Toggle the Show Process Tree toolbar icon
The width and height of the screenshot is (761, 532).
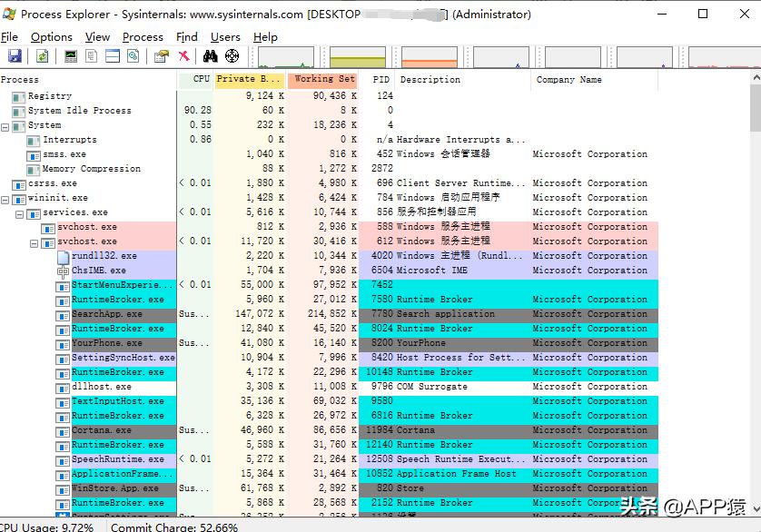click(92, 56)
